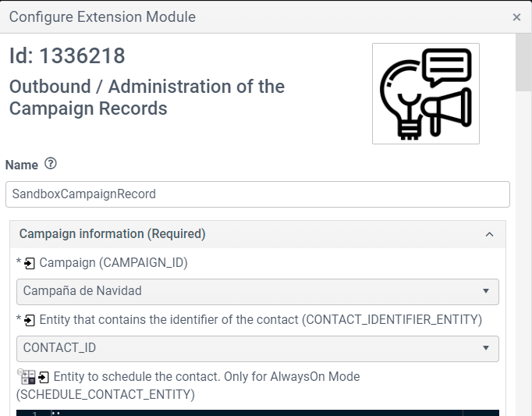The height and width of the screenshot is (416, 532).
Task: Click the Id: 1336218 heading
Action: click(67, 56)
